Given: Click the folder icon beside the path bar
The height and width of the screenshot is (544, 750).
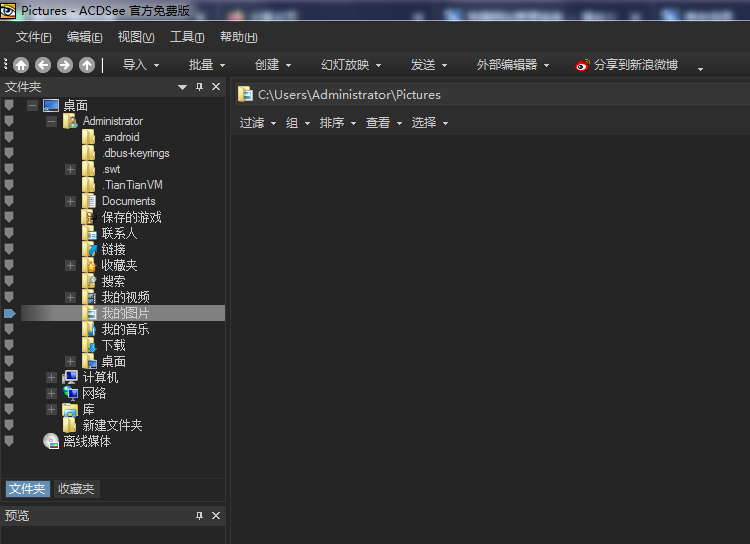Looking at the screenshot, I should [x=245, y=94].
